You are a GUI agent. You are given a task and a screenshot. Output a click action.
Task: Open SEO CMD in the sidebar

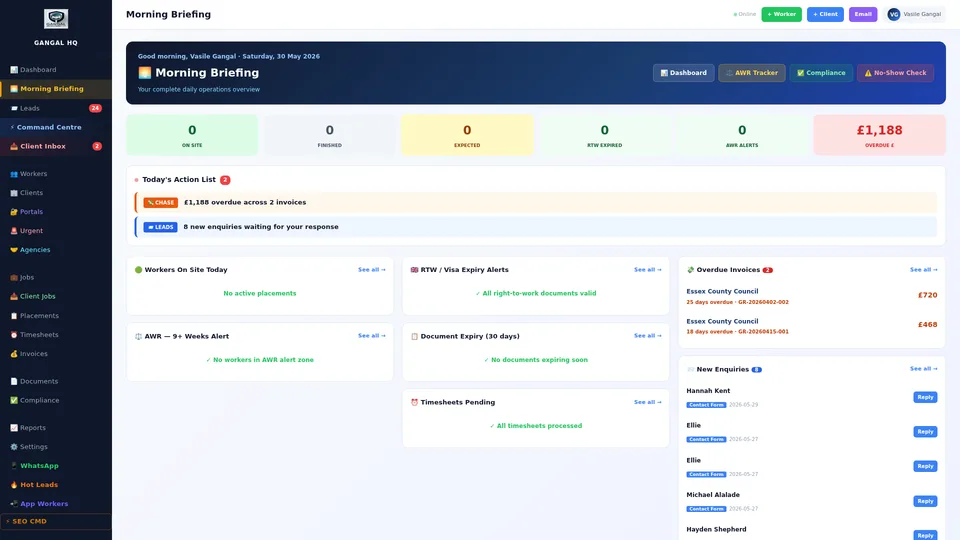tap(56, 522)
